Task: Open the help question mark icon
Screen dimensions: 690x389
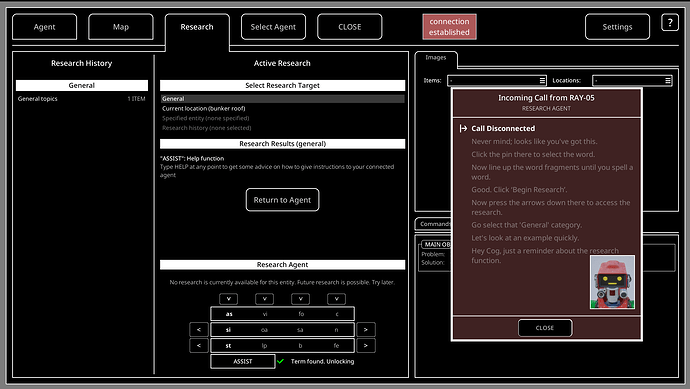Action: 670,22
